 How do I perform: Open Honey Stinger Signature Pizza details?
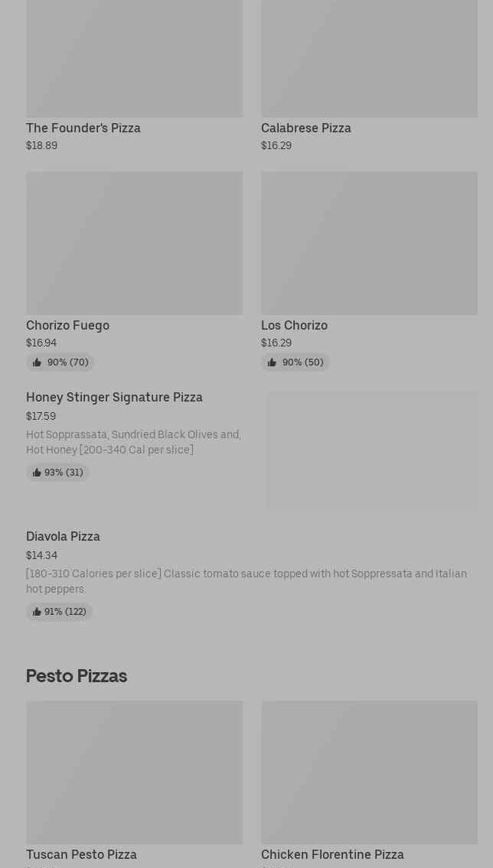coord(114,397)
